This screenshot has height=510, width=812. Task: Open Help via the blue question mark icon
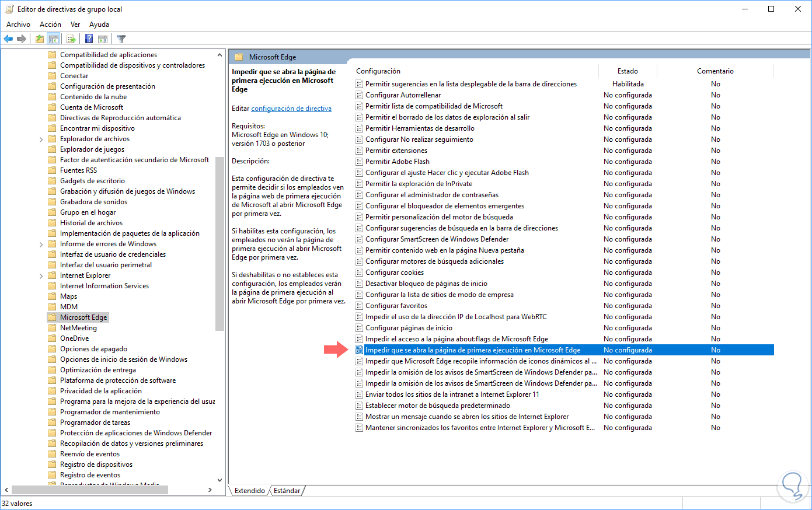tap(89, 39)
